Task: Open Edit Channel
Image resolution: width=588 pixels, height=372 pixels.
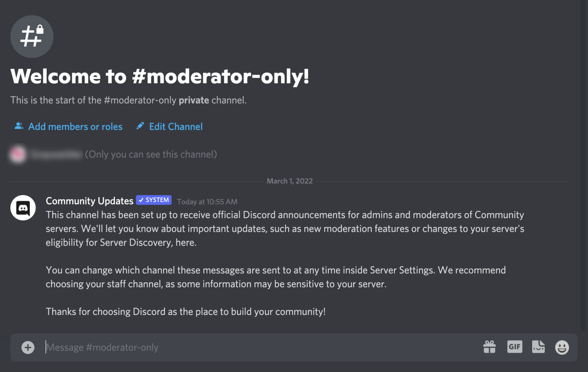Action: [x=176, y=126]
